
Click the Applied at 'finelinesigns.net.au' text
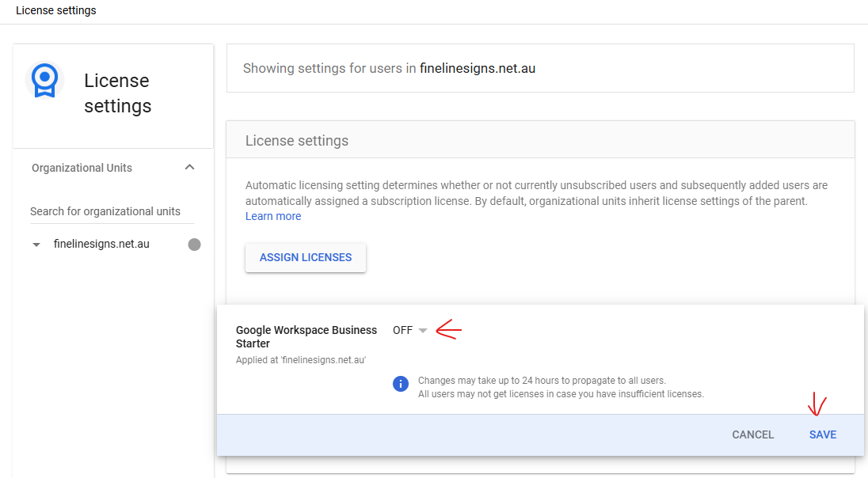tap(300, 360)
